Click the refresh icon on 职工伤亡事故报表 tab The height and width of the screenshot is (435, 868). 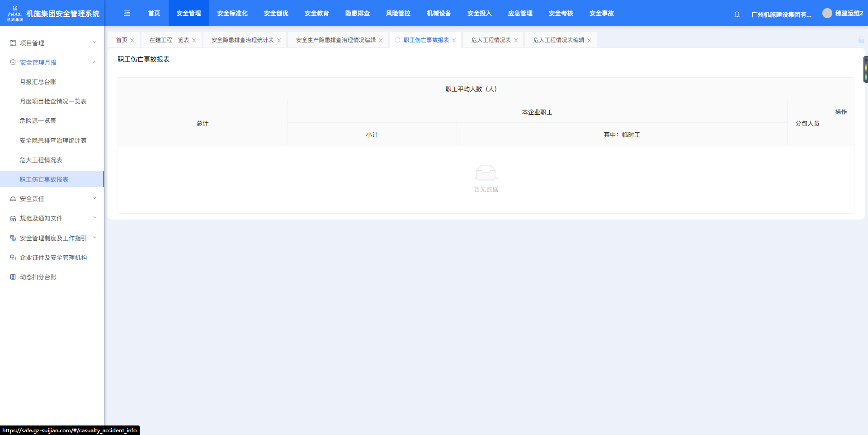(x=397, y=40)
